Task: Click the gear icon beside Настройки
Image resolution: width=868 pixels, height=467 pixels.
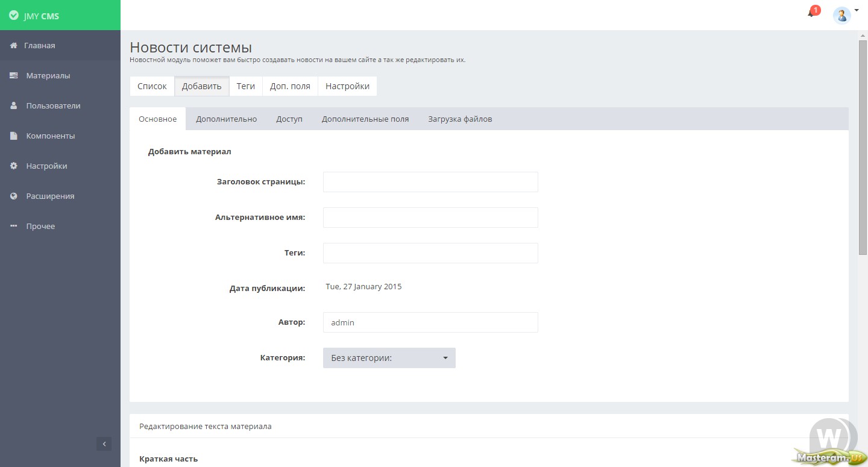Action: (x=13, y=166)
